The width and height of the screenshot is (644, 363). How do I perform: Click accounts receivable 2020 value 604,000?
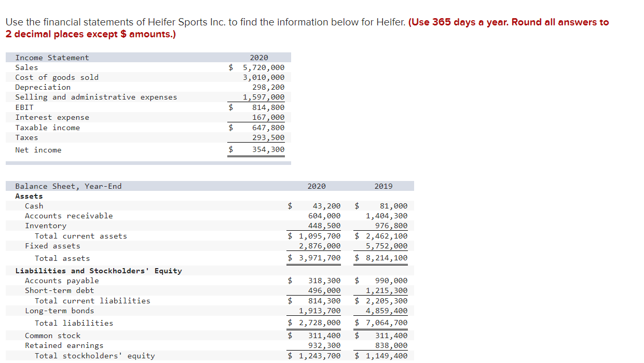tap(324, 216)
